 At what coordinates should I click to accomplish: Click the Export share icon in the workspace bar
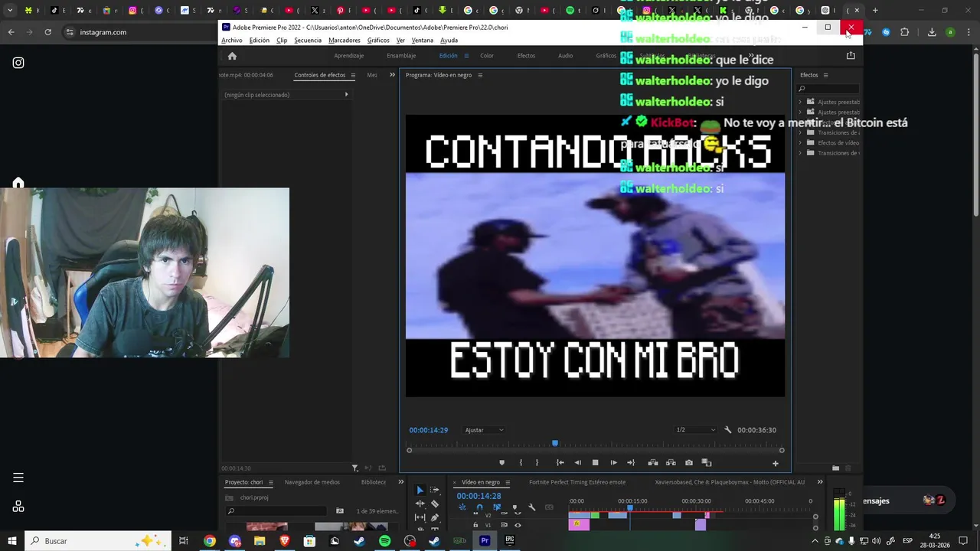pyautogui.click(x=851, y=55)
